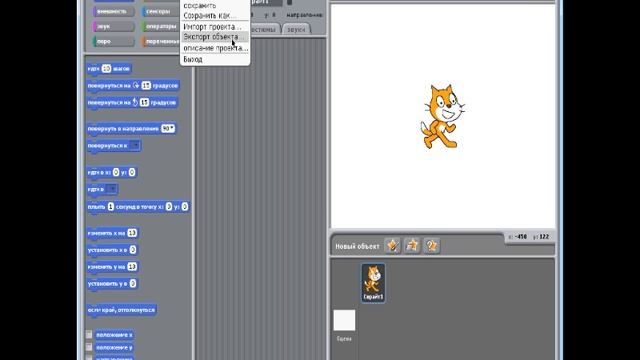Image resolution: width=640 pixels, height=360 pixels.
Task: Click the 'Новый объект' label
Action: pos(357,247)
